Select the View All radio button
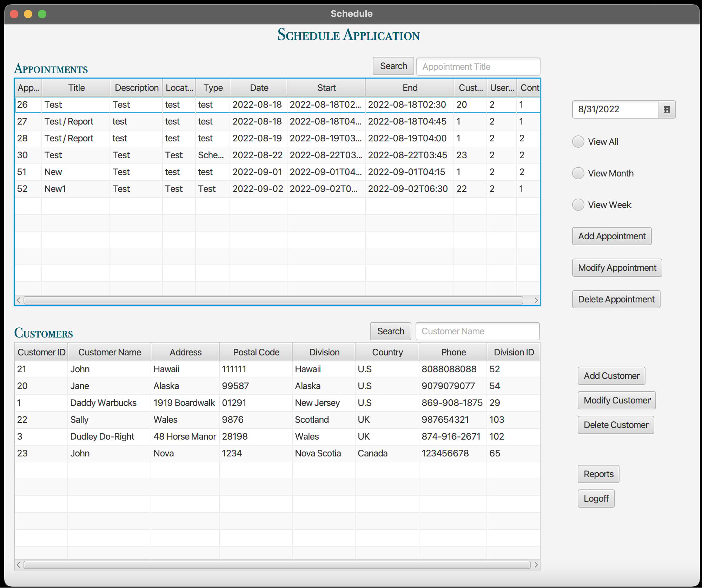 (578, 141)
